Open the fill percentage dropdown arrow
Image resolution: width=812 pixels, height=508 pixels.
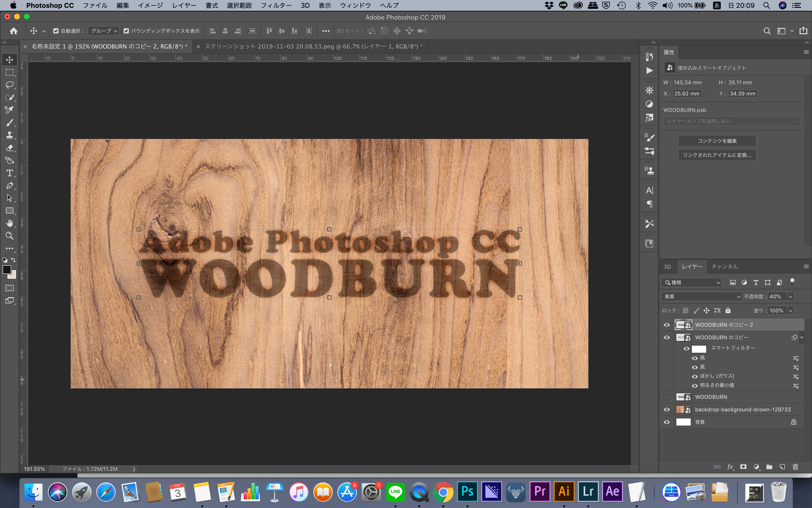point(790,311)
